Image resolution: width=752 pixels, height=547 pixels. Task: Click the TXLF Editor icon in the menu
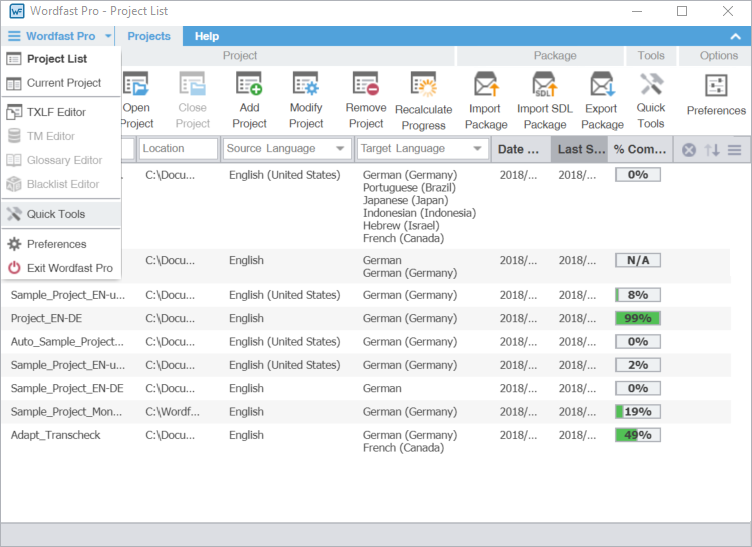click(14, 112)
